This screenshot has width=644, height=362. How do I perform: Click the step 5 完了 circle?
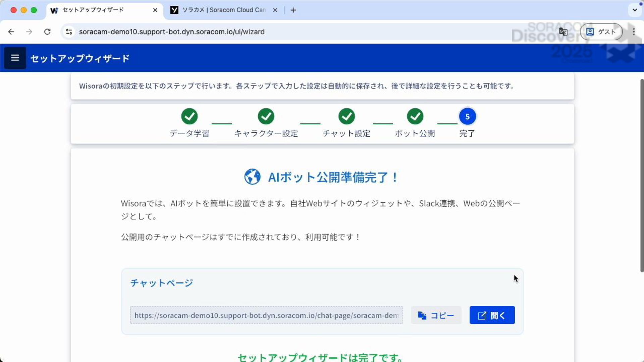tap(467, 116)
